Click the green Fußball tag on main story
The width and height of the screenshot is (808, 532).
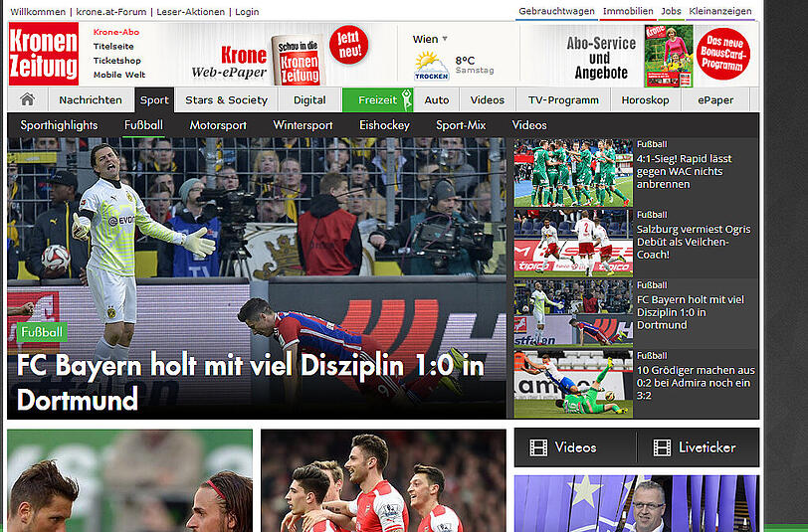[x=42, y=332]
